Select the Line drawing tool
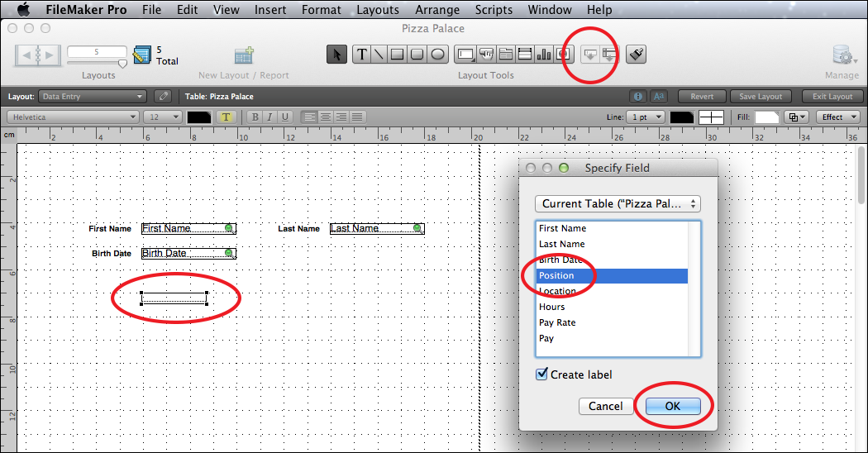The image size is (868, 453). [x=379, y=55]
